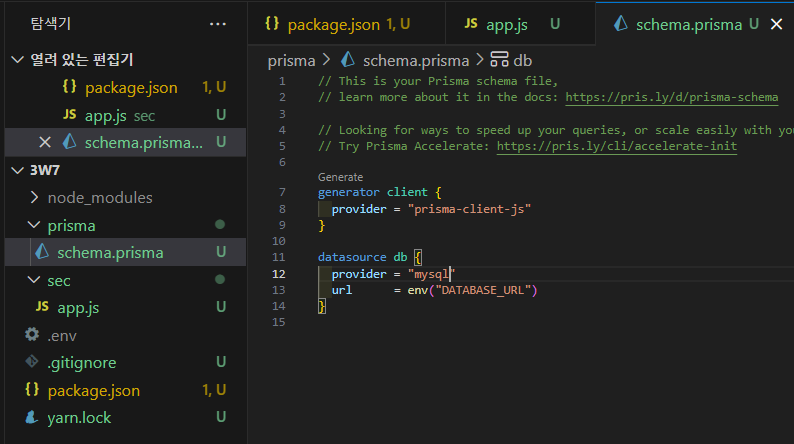
Task: Open the pris.ly/cli/accelerate-init link
Action: pyautogui.click(x=616, y=146)
